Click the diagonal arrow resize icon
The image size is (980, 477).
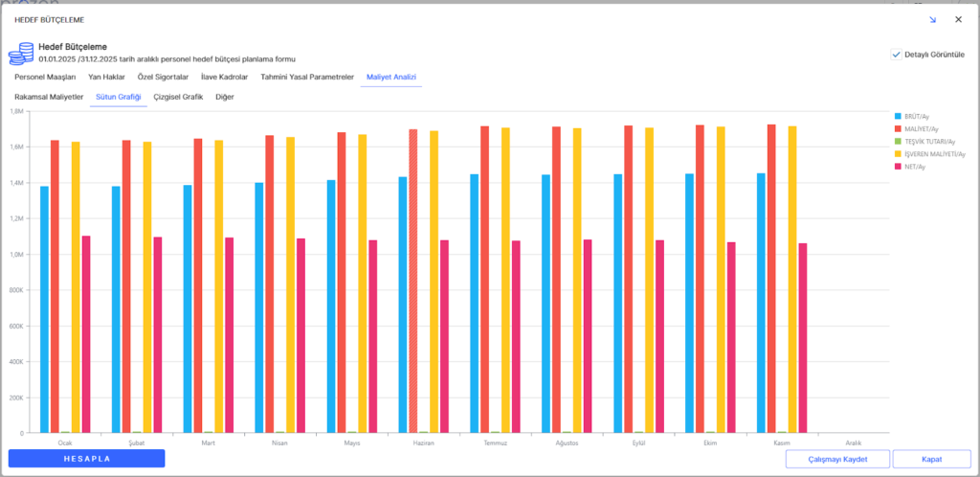click(932, 19)
